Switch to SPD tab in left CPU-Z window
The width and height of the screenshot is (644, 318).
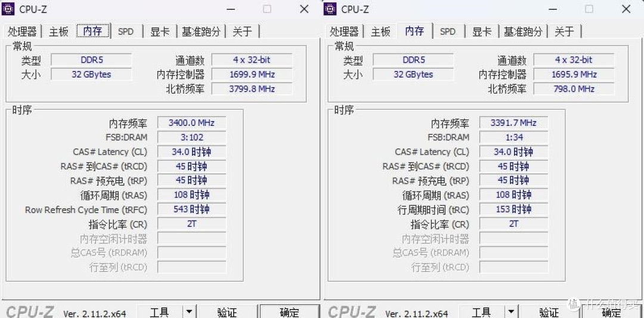click(126, 32)
